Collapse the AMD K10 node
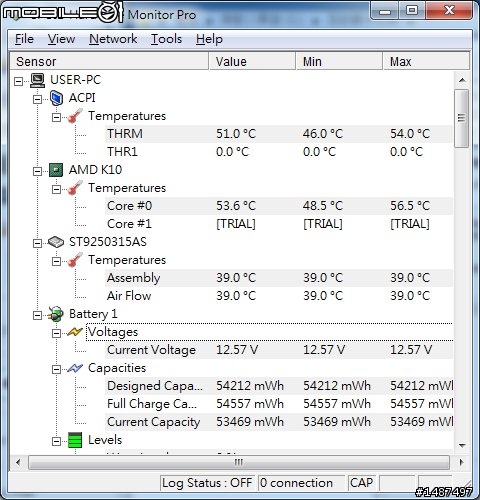The image size is (480, 500). click(x=38, y=171)
